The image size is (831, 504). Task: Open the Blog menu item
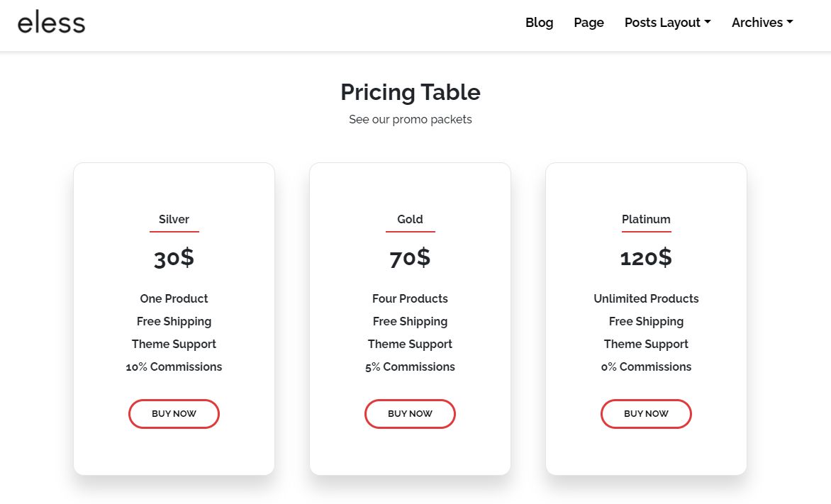coord(539,23)
